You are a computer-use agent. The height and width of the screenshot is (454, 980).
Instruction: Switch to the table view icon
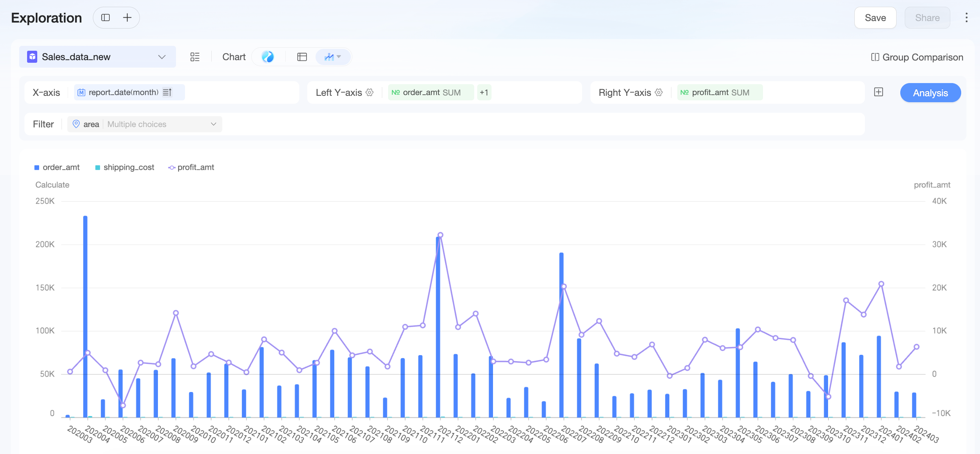302,57
